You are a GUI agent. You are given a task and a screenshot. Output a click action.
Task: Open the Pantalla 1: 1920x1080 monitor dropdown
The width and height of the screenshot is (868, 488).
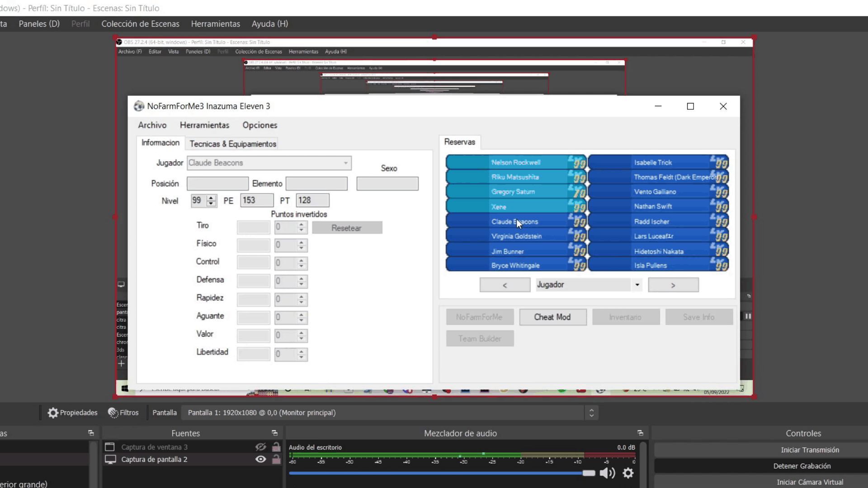click(x=390, y=413)
